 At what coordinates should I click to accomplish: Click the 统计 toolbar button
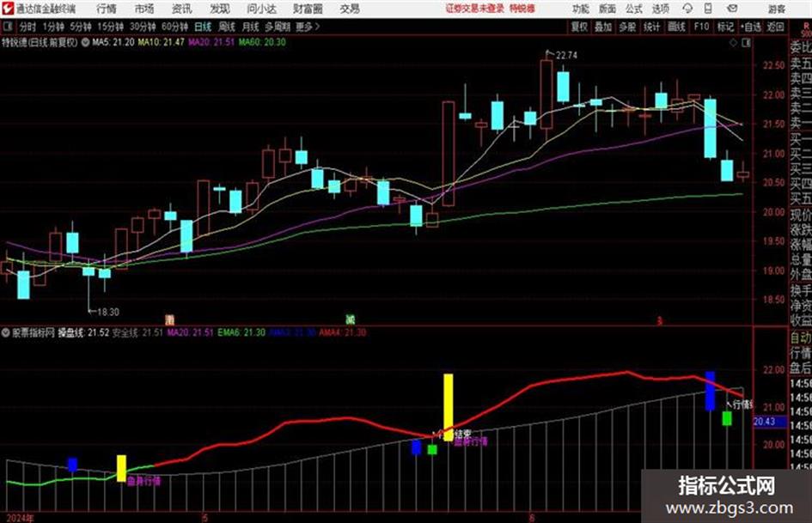click(651, 27)
